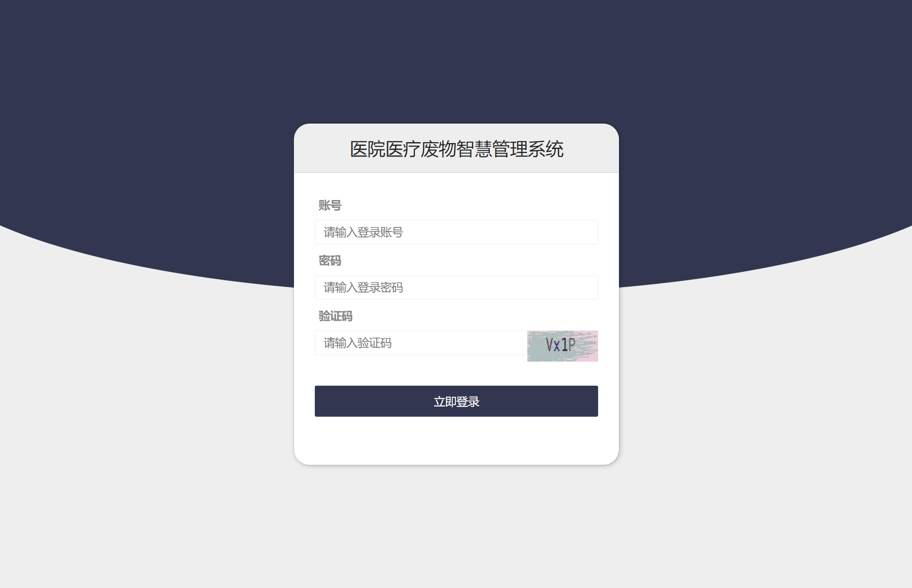Screen dimensions: 912x588
Task: Click placeholder text 请输入登录账号
Action: (363, 232)
